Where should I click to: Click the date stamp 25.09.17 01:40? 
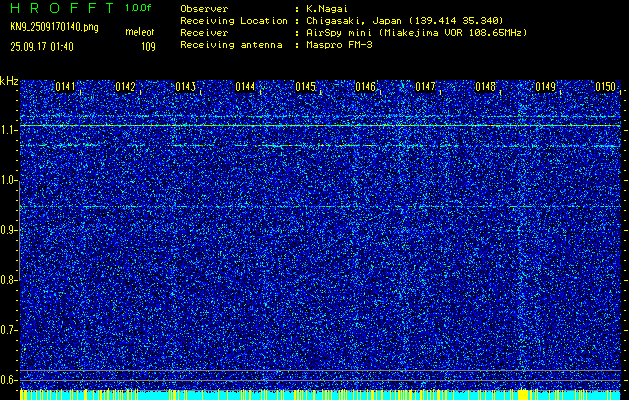point(42,47)
